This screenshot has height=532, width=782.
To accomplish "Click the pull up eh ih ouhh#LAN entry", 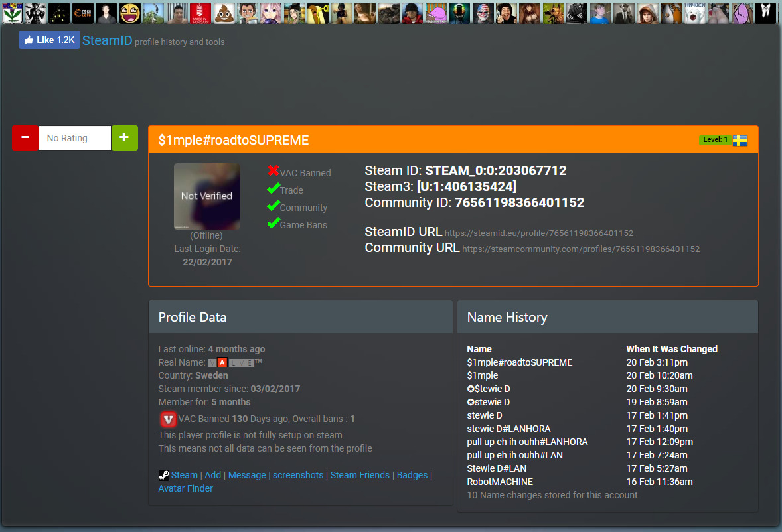I will pos(514,455).
